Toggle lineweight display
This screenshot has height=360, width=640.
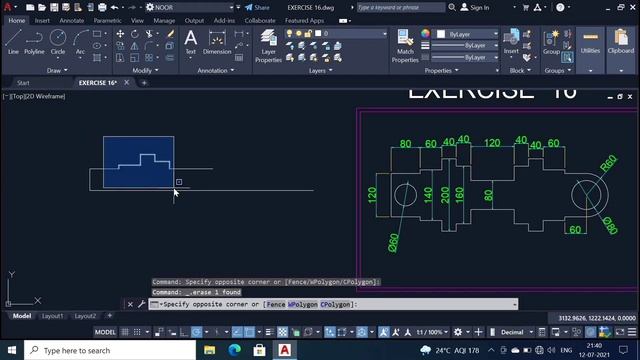pyautogui.click(x=269, y=332)
